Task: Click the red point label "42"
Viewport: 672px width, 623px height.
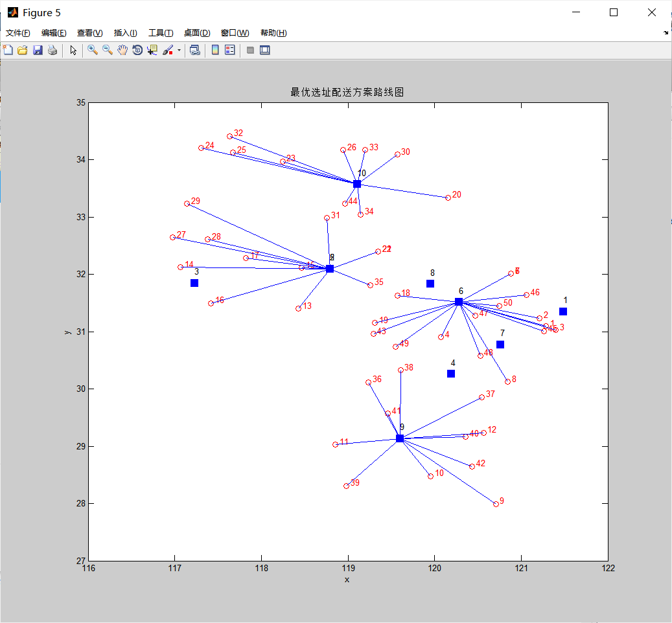Action: [x=480, y=463]
